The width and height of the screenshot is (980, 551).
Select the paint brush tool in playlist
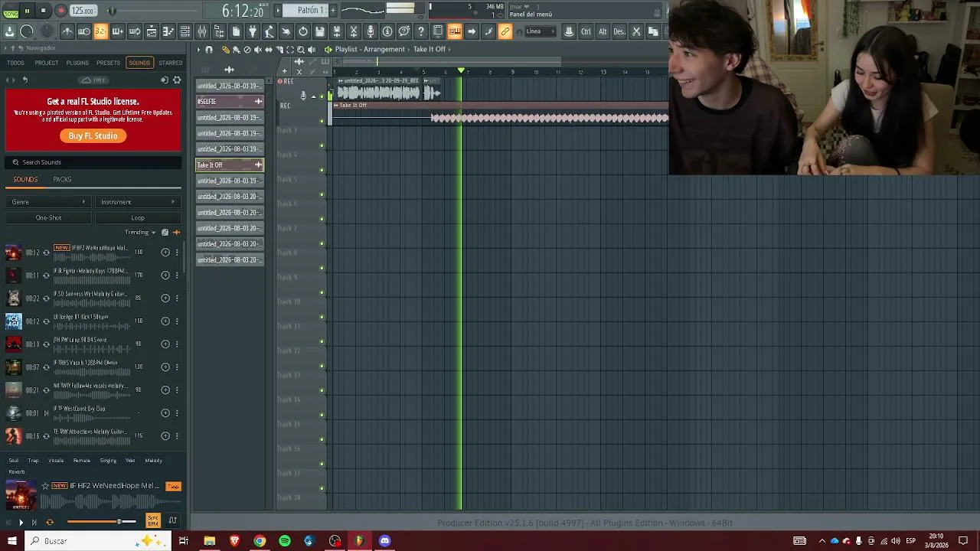(x=236, y=49)
